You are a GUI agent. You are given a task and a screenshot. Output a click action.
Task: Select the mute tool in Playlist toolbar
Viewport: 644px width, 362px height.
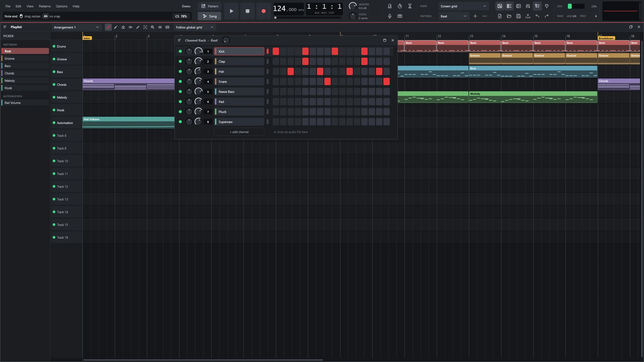click(x=130, y=27)
